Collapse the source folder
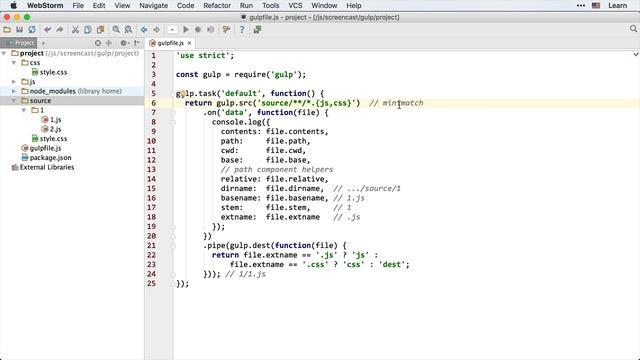The width and height of the screenshot is (640, 360). click(14, 100)
